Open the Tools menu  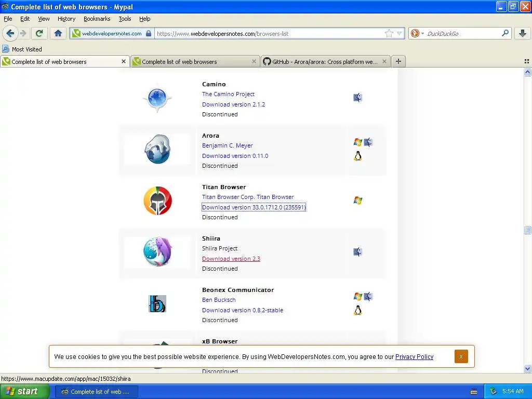[x=125, y=19]
